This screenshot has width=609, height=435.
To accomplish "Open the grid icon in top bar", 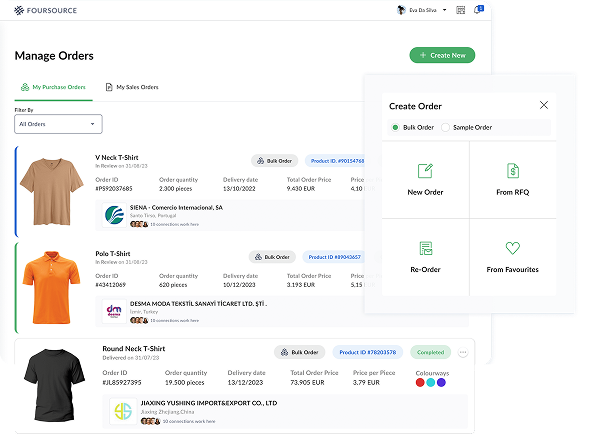I will point(461,10).
